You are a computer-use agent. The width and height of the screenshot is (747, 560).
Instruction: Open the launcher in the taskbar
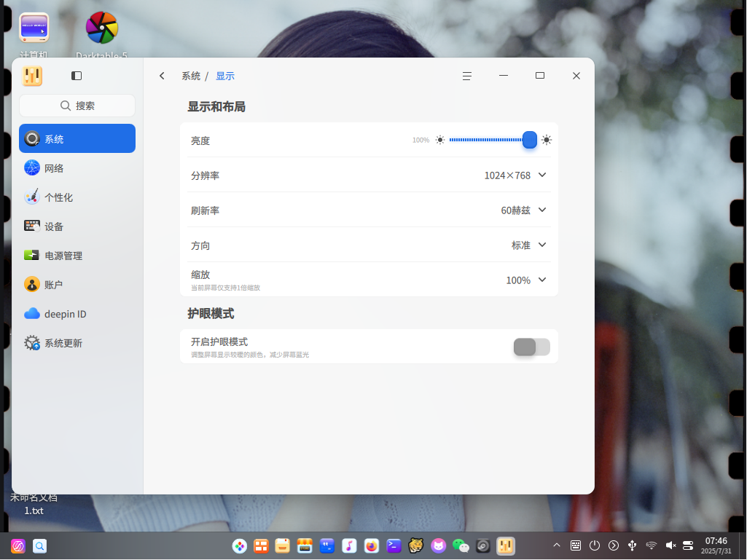[x=18, y=545]
